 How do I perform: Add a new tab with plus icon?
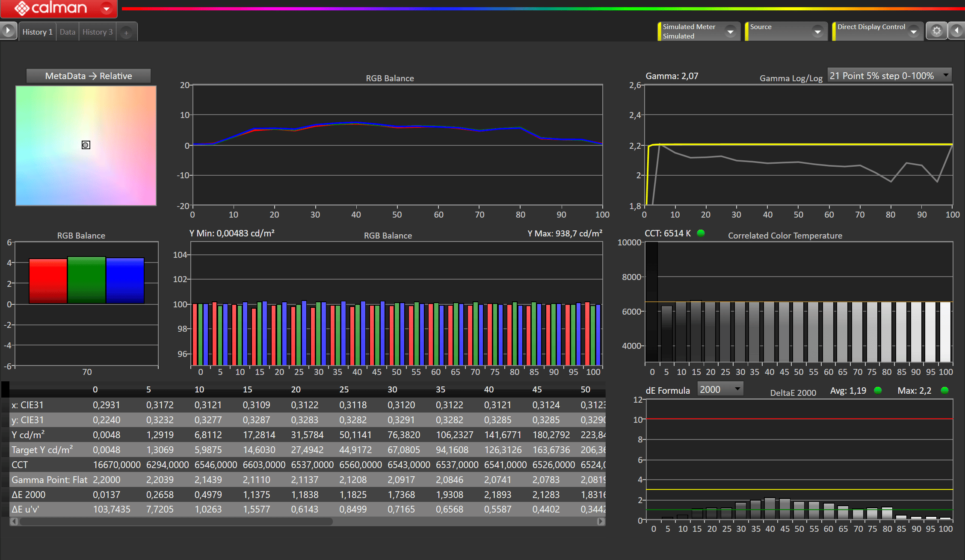coord(126,32)
